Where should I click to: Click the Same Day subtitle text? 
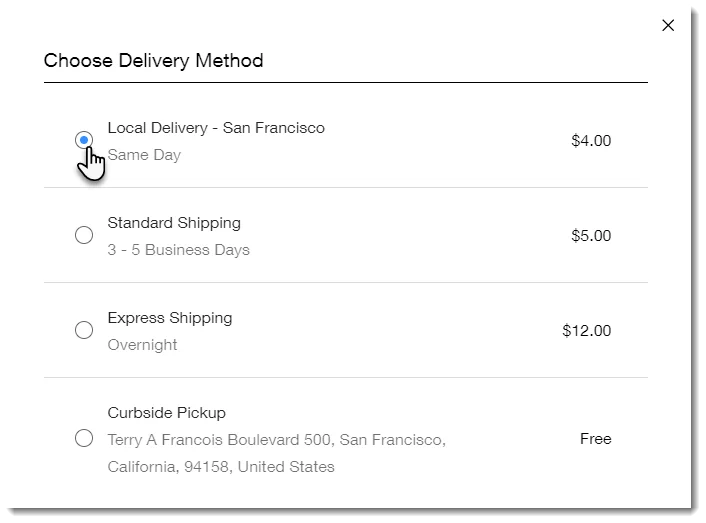[x=144, y=155]
